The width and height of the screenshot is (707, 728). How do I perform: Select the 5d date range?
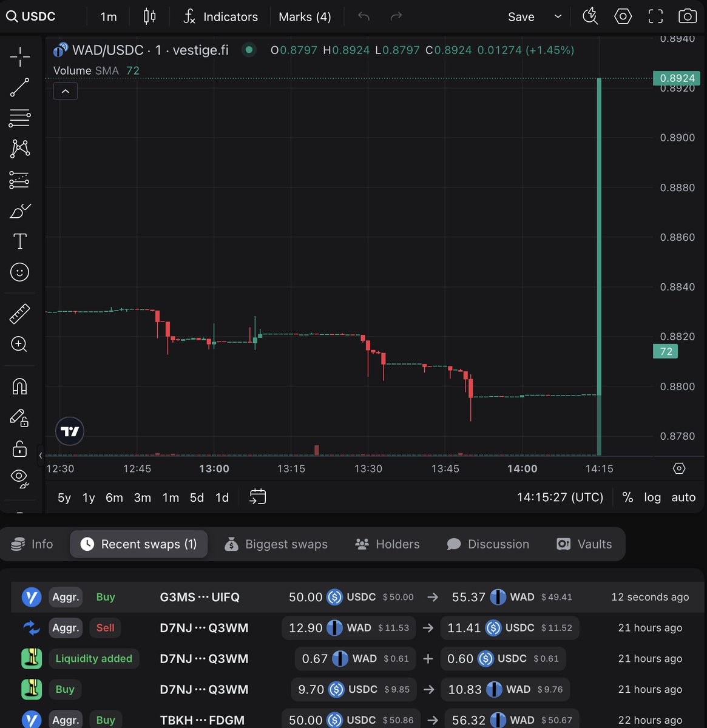click(x=197, y=497)
